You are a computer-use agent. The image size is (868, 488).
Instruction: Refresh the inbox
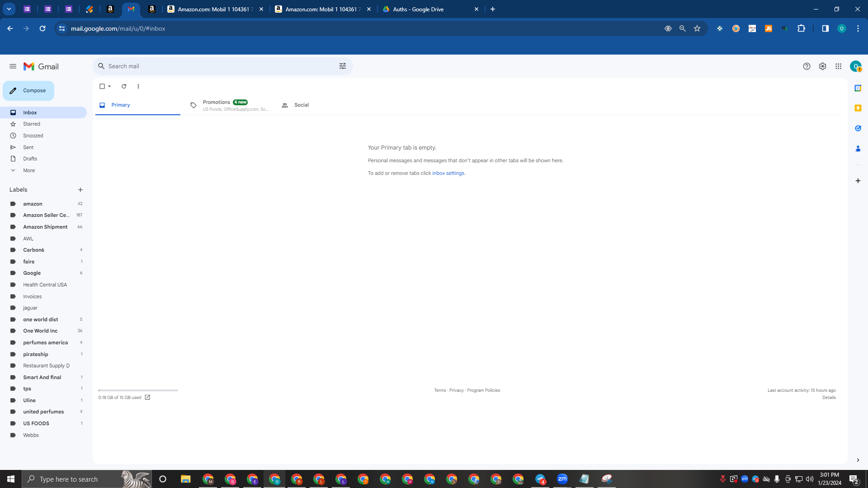pos(124,86)
